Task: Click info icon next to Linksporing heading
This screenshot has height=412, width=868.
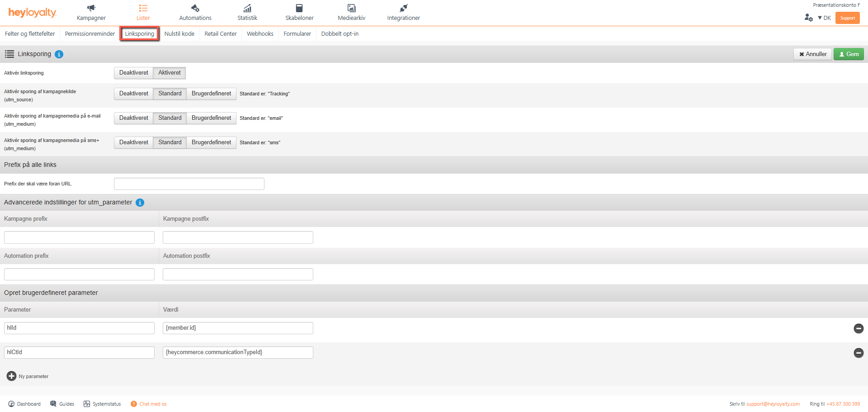Action: pos(59,54)
